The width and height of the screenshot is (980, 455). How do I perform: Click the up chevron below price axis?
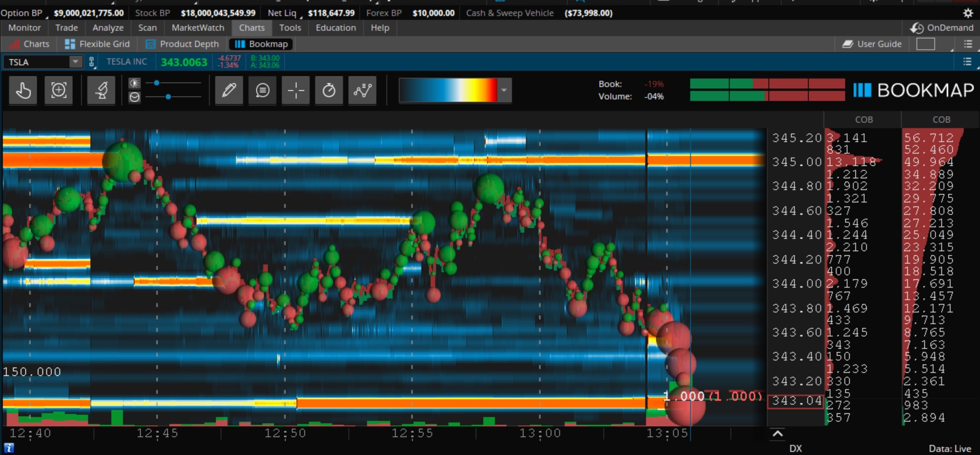(777, 434)
